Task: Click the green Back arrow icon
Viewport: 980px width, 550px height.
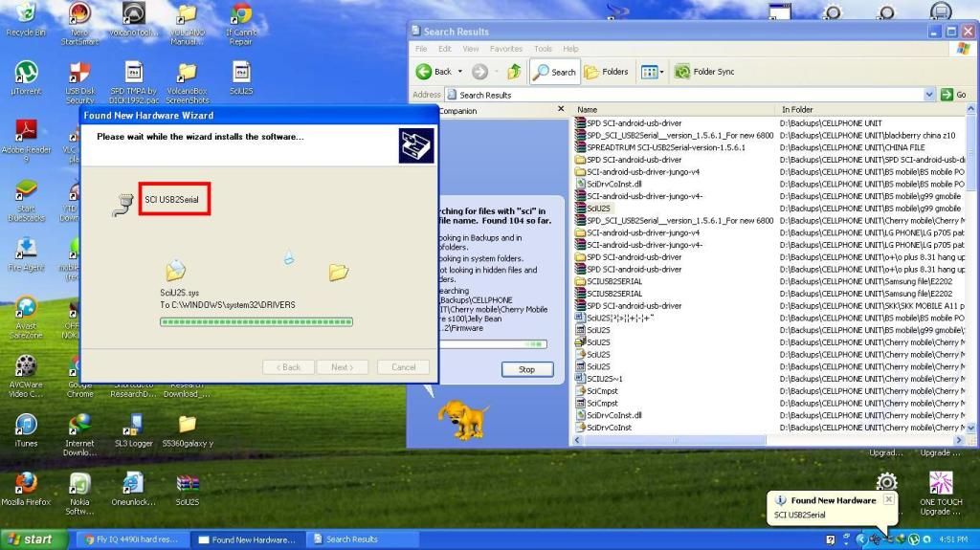Action: pos(424,72)
